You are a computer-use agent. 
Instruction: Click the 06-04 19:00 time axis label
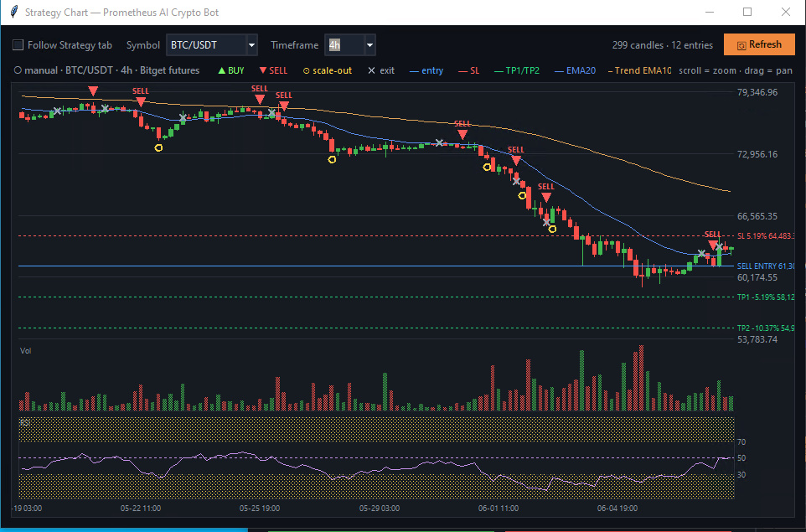[x=617, y=509]
